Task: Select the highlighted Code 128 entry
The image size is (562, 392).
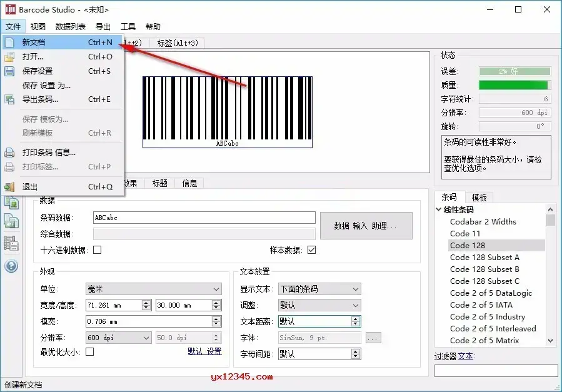Action: point(496,246)
